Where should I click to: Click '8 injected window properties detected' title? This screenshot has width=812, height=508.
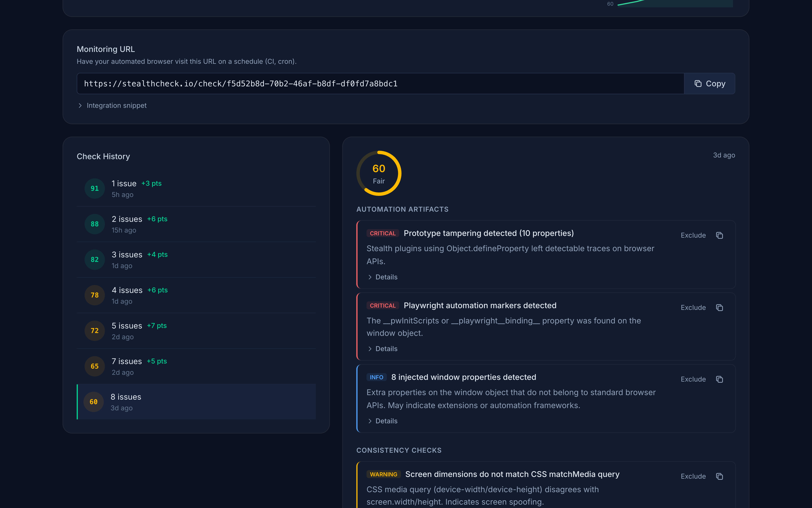pos(464,377)
